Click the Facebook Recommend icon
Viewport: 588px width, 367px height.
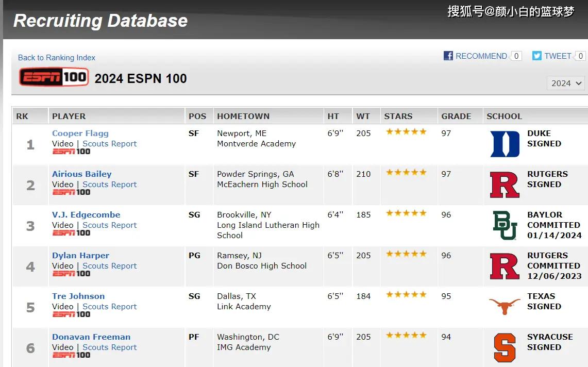click(x=448, y=56)
